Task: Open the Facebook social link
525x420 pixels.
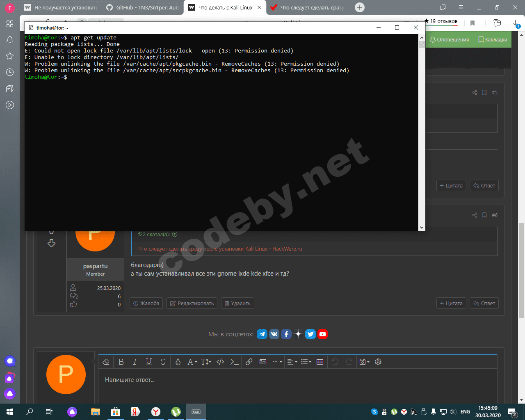Action: [286, 334]
